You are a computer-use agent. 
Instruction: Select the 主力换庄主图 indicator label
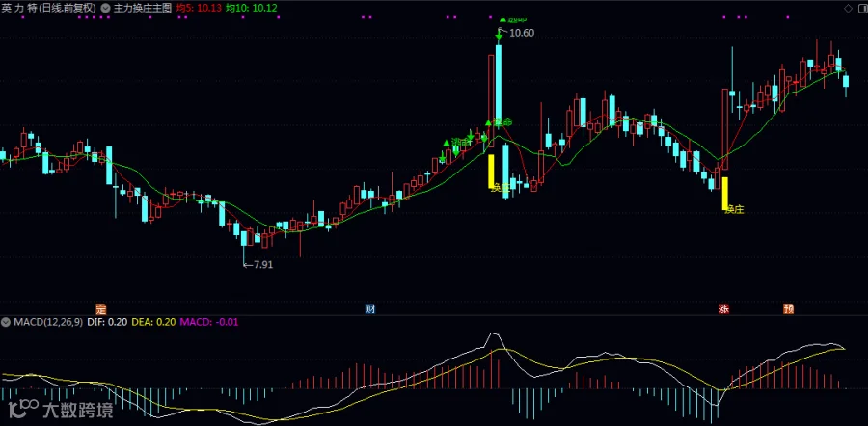pyautogui.click(x=143, y=9)
